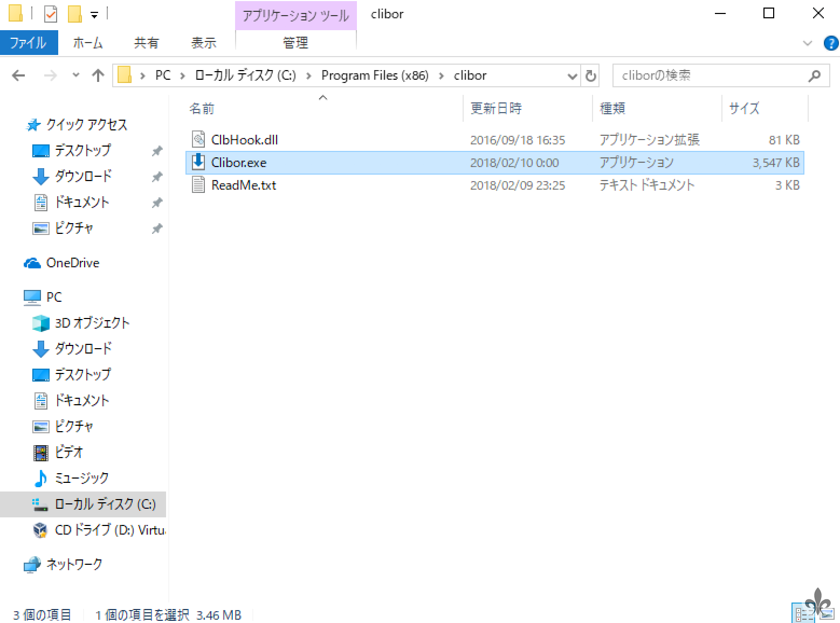
Task: Click the Videos film icon under PC
Action: pos(41,453)
